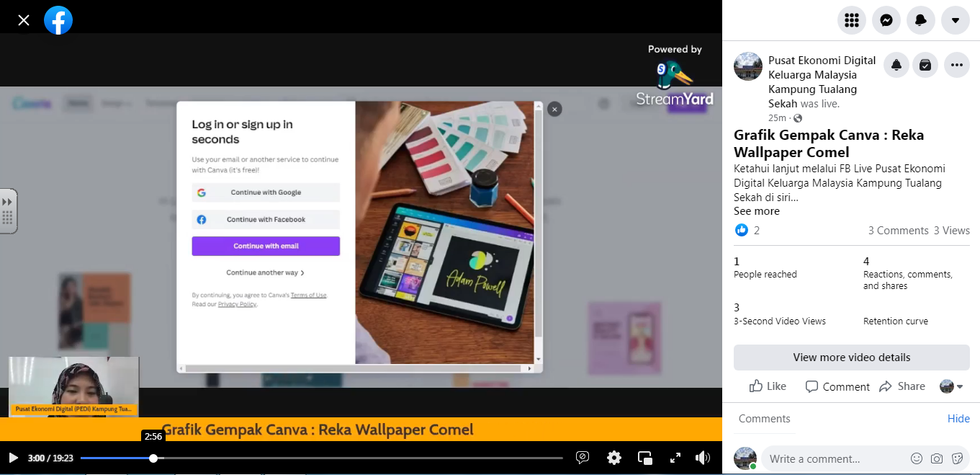
Task: Click Continue with email in video
Action: point(266,246)
